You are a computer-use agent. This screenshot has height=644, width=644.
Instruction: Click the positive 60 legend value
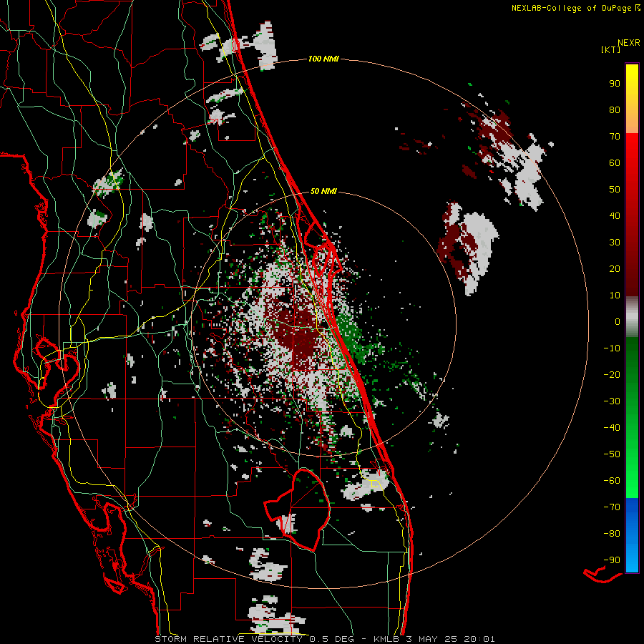pos(615,162)
